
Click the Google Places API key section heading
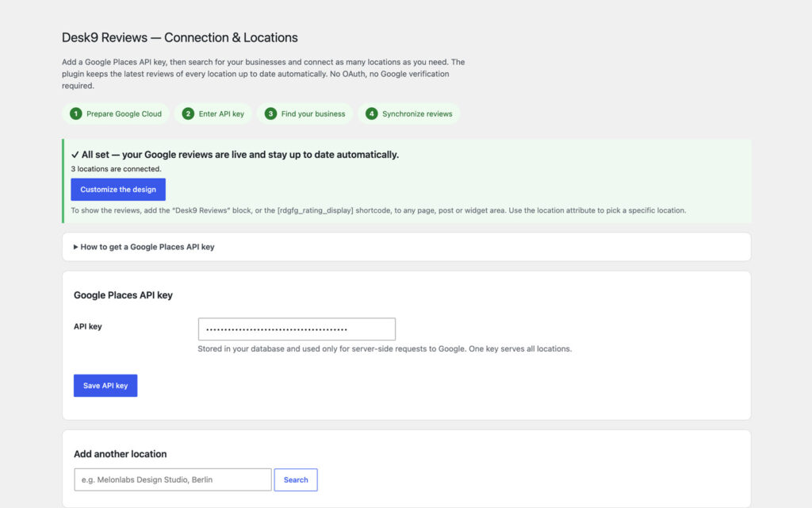pyautogui.click(x=123, y=295)
